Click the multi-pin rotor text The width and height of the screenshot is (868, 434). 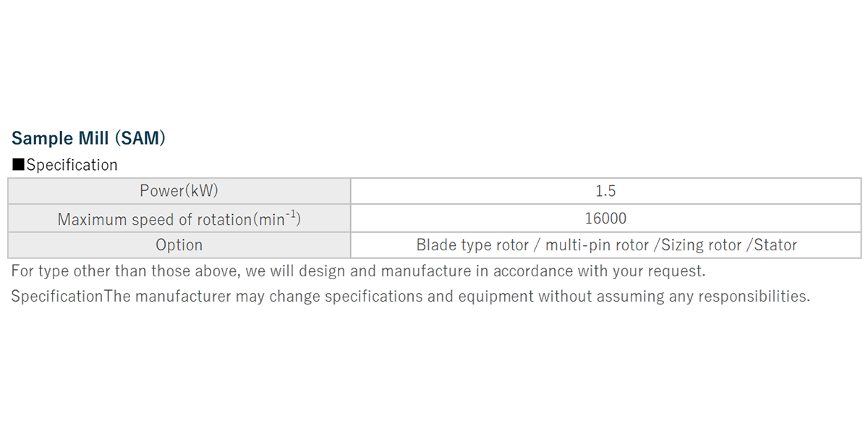597,245
